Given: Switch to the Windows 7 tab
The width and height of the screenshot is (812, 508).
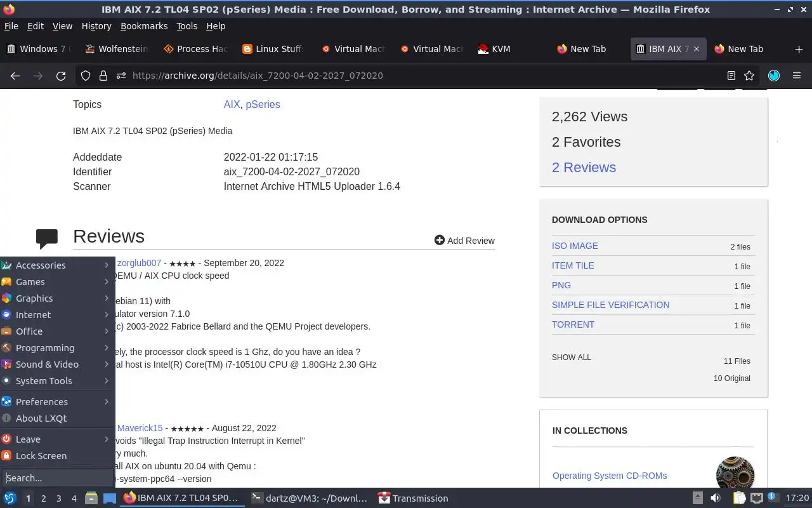Looking at the screenshot, I should 38,49.
